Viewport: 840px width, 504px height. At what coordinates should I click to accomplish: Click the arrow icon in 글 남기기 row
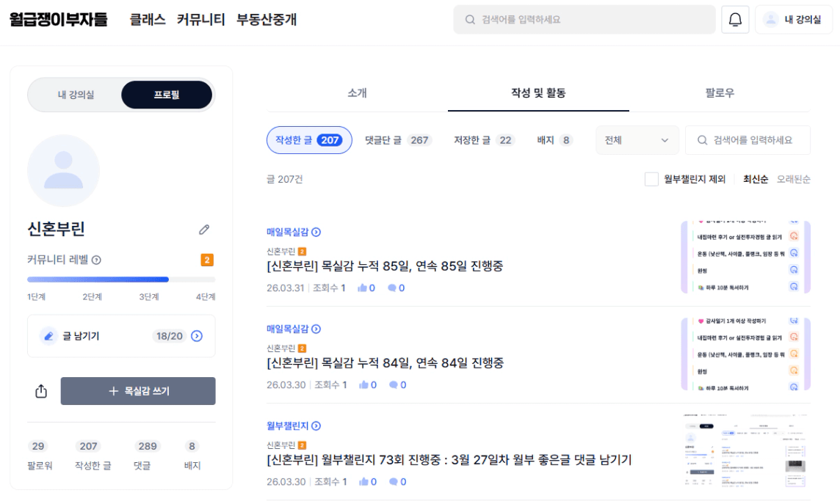pos(197,336)
